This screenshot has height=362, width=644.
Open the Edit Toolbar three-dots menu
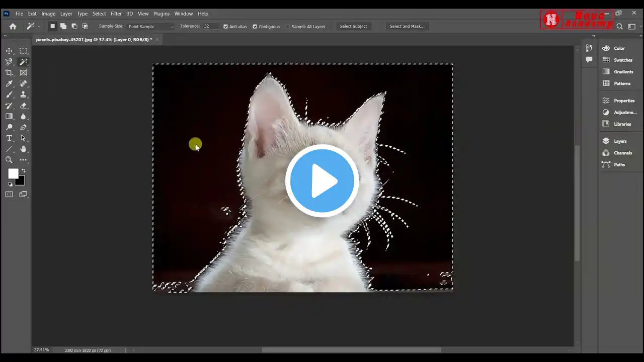coord(23,160)
